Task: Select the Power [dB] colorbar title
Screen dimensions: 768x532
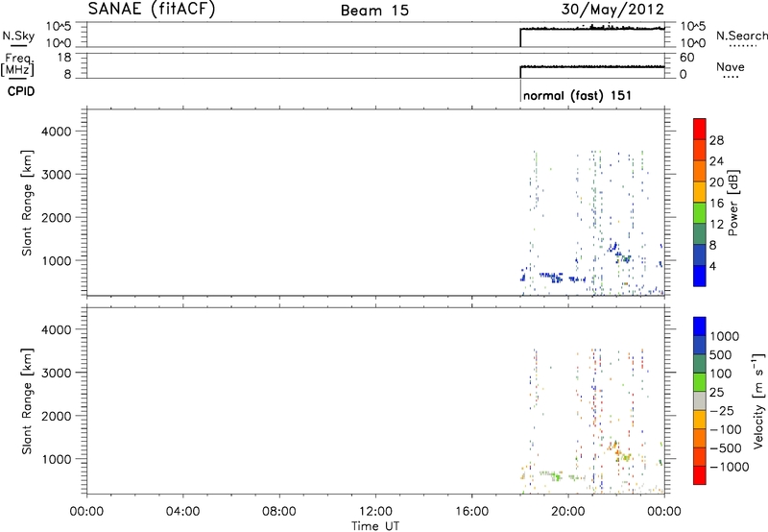Action: [732, 203]
